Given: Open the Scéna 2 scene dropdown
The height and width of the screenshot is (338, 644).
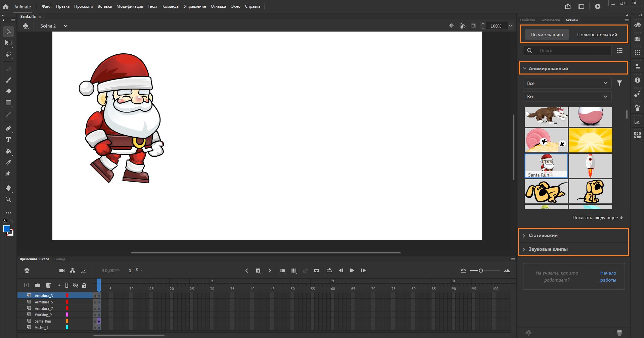Looking at the screenshot, I should click(65, 26).
